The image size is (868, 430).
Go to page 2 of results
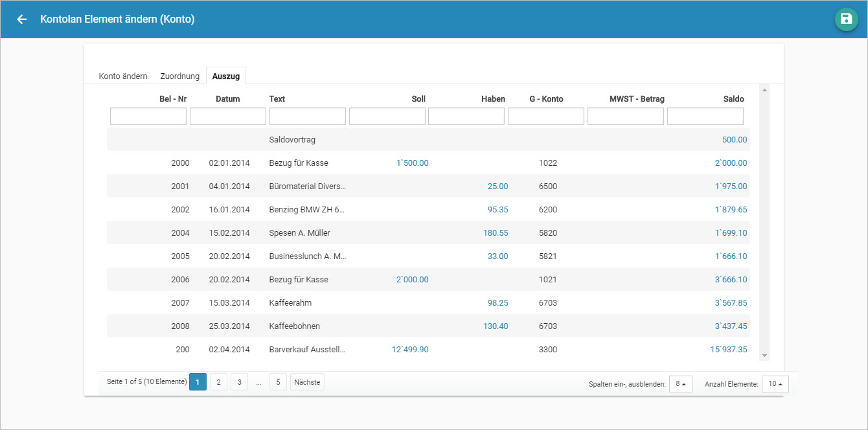[x=218, y=383]
